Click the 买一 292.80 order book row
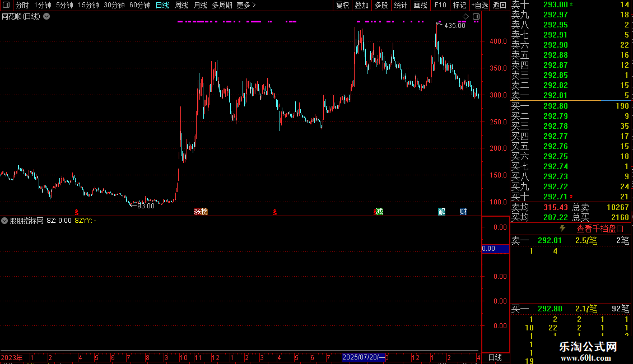Viewport: 633px width, 364px height. tap(570, 106)
